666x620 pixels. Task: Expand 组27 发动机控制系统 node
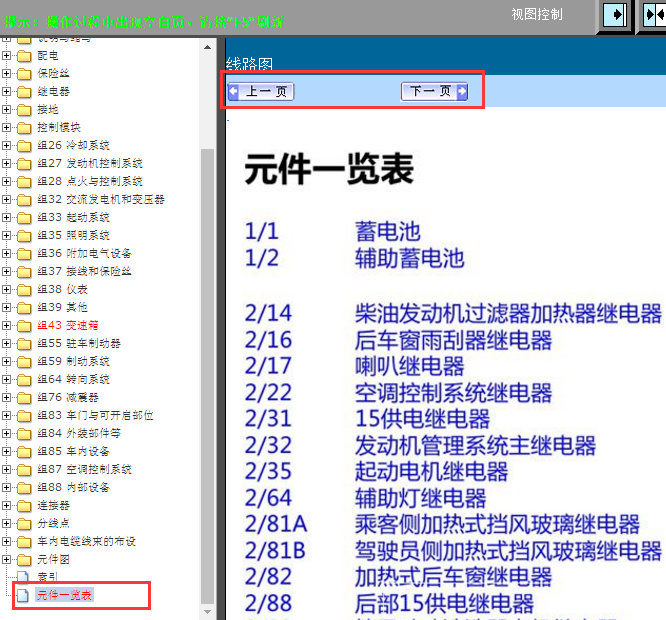[x=6, y=163]
